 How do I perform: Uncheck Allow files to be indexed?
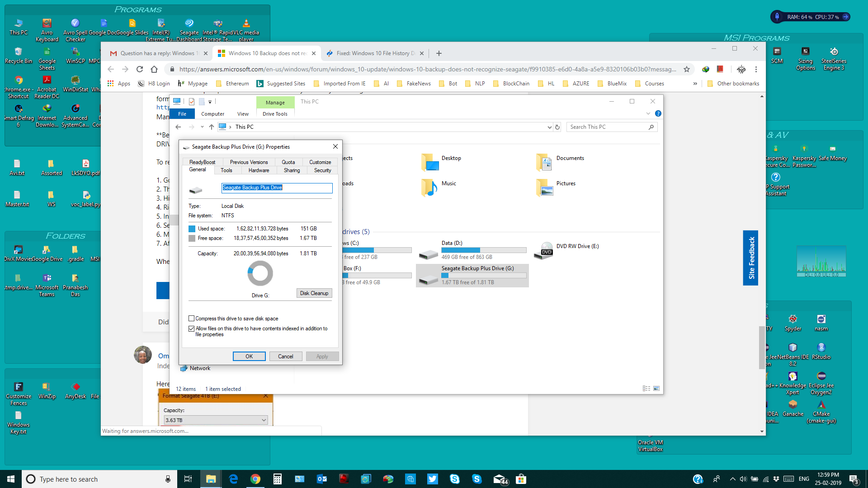click(192, 328)
